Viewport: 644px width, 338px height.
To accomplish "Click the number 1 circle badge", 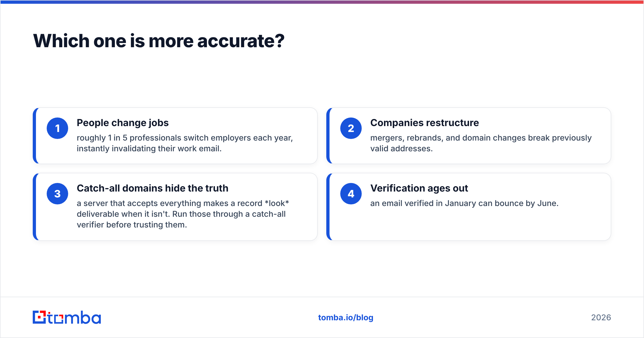I will (x=57, y=128).
